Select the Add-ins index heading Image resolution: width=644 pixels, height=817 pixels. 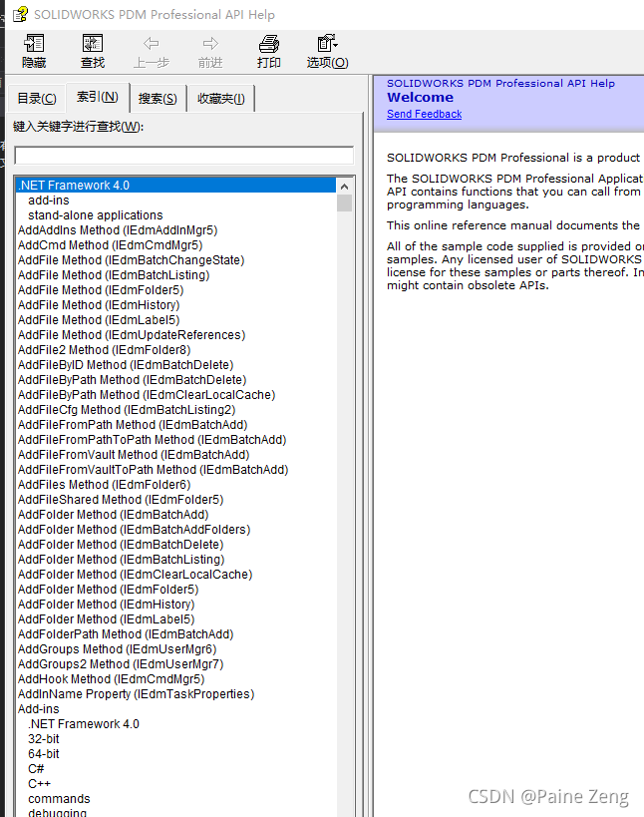pos(39,709)
